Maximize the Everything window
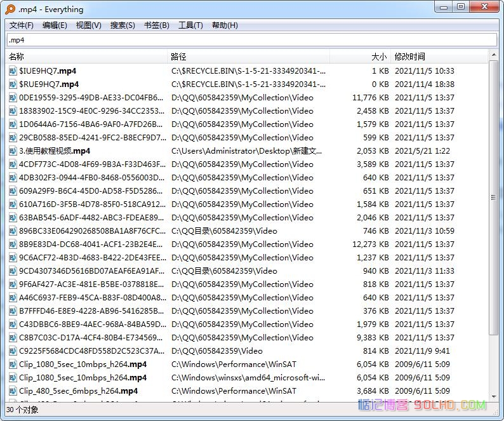504x421 pixels. click(461, 6)
